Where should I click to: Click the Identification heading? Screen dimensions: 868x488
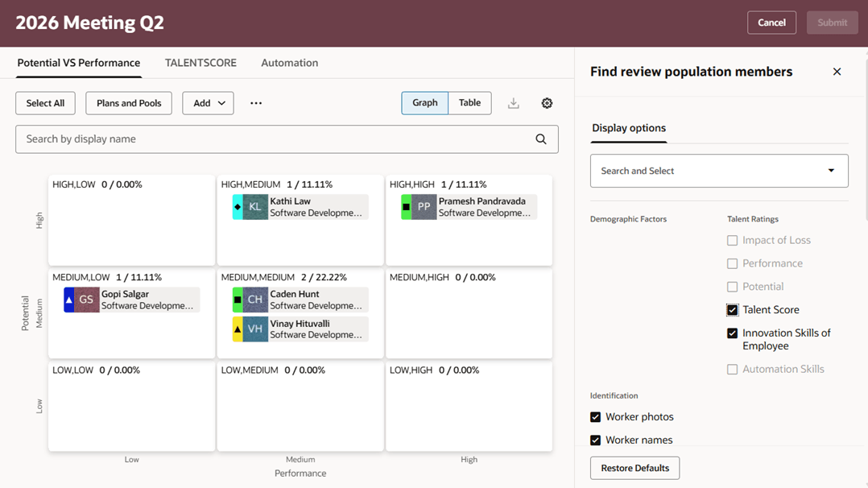click(x=614, y=396)
